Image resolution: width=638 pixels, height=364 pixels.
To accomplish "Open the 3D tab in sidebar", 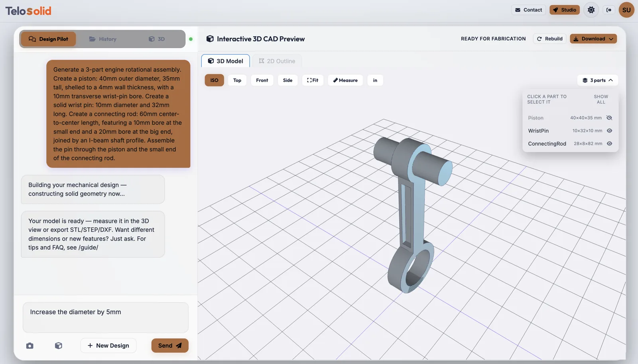I will click(x=157, y=39).
